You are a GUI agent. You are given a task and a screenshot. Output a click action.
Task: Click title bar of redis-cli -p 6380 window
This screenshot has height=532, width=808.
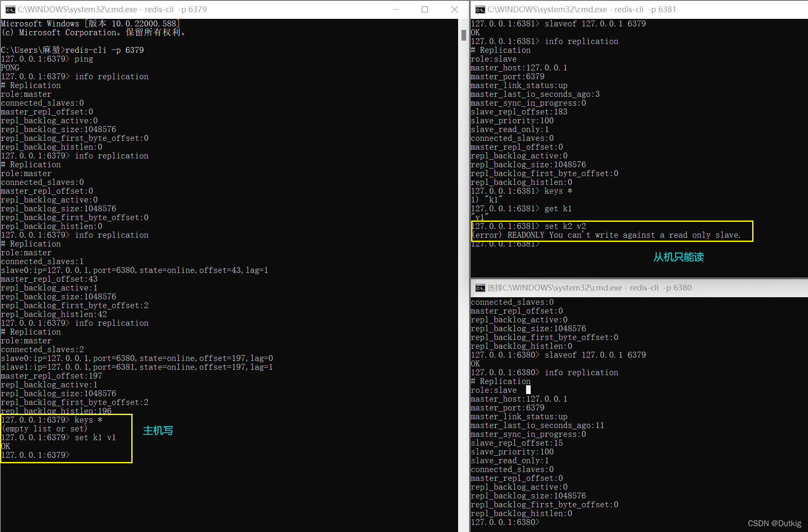pyautogui.click(x=639, y=288)
